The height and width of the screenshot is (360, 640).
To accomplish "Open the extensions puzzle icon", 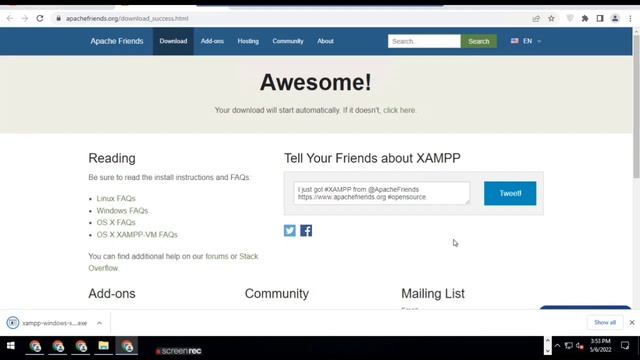I will (585, 18).
